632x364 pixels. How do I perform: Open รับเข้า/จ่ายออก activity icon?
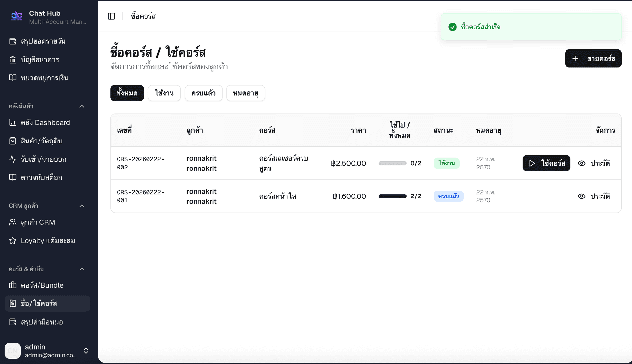13,159
